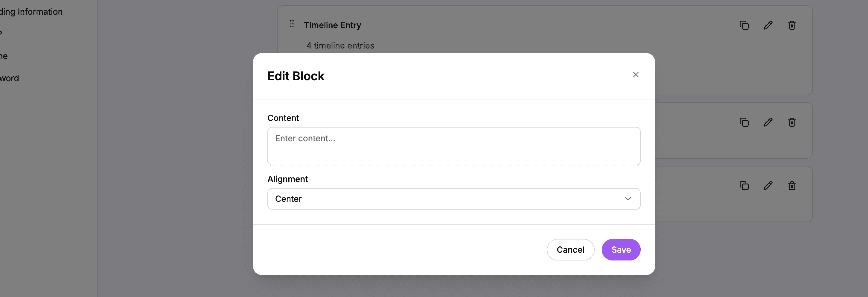
Task: Delete the Timeline Entry block via trash icon
Action: 792,25
